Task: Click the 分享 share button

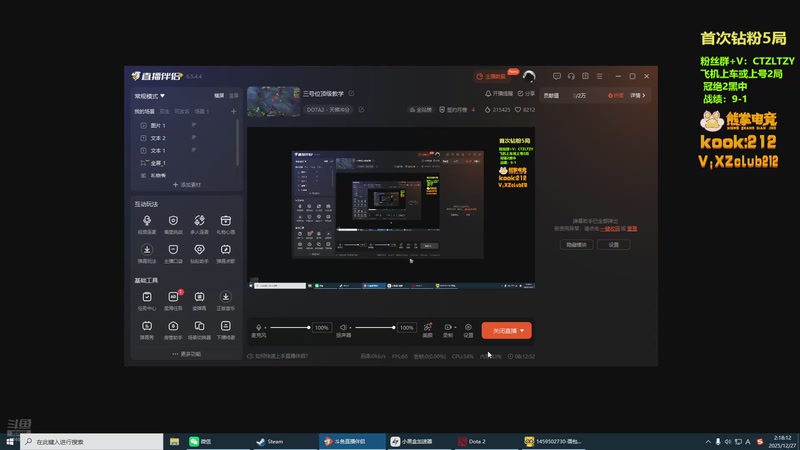Action: coord(527,94)
